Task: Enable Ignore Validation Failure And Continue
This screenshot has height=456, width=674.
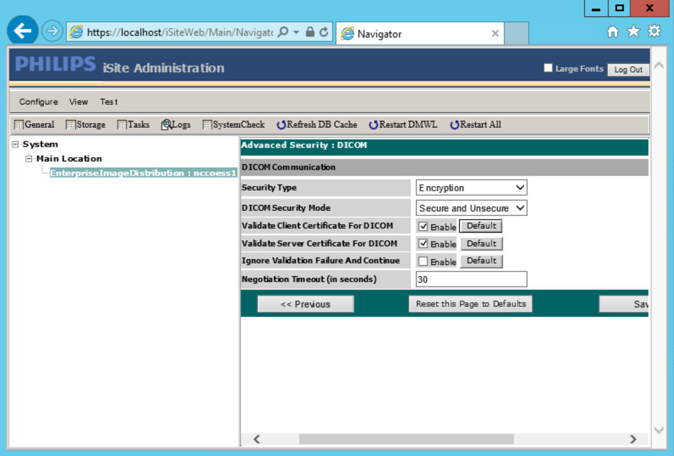Action: point(423,261)
